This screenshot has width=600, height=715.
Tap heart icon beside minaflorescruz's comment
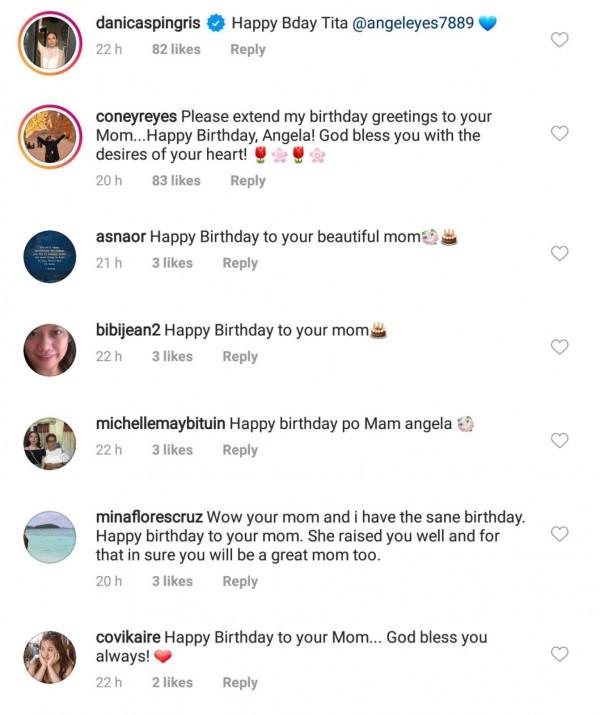point(560,534)
